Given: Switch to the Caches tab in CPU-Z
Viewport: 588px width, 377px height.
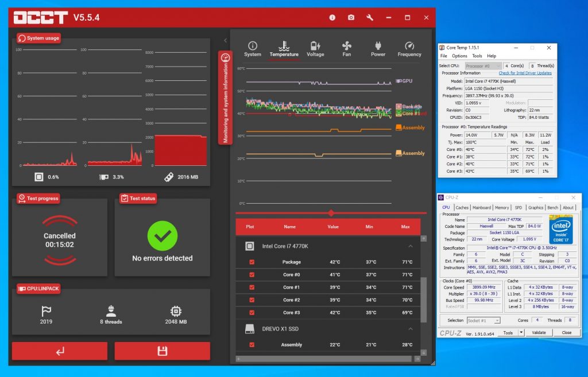Looking at the screenshot, I should 462,208.
